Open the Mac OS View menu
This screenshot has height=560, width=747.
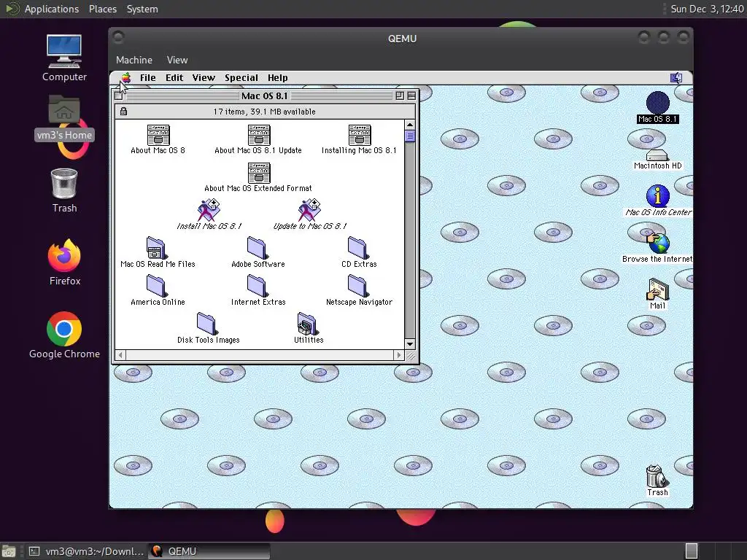click(204, 77)
